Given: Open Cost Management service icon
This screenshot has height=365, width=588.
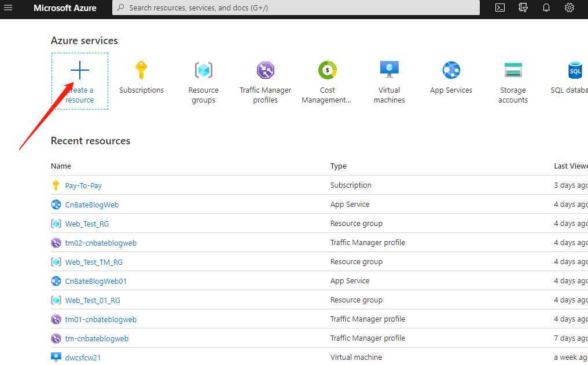Looking at the screenshot, I should click(x=328, y=70).
